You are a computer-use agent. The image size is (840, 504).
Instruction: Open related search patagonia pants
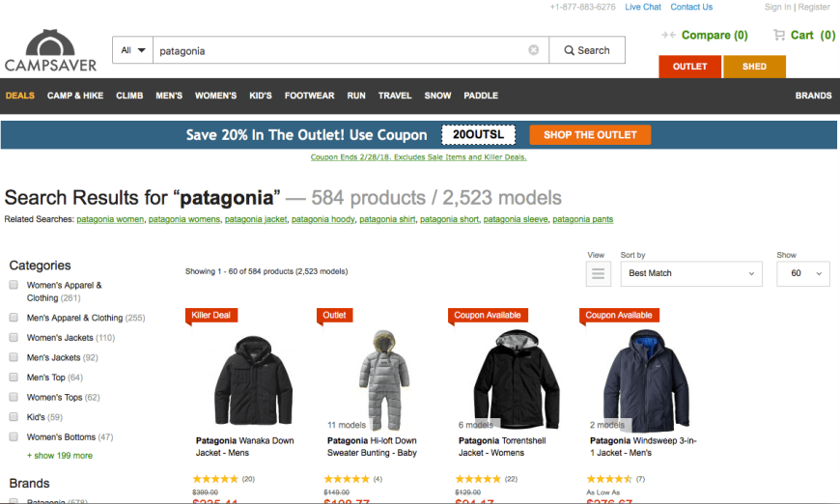click(583, 219)
